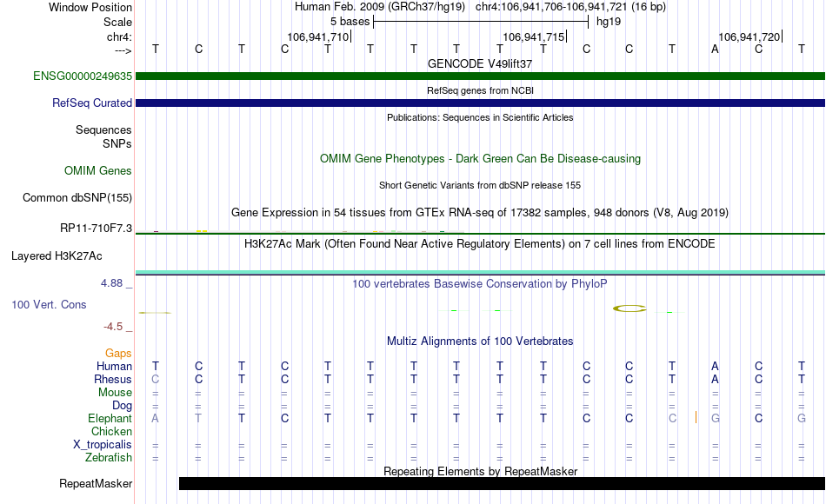This screenshot has height=504, width=826.
Task: Click the sequence direction arrow label
Action: [x=123, y=50]
